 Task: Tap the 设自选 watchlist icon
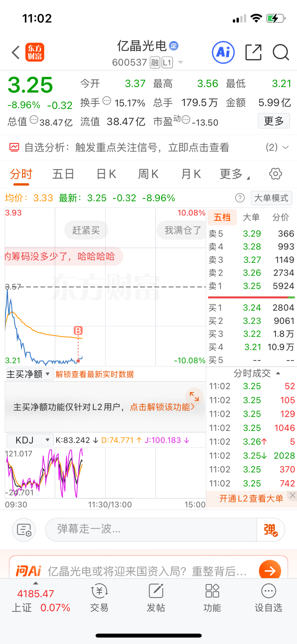pyautogui.click(x=268, y=598)
